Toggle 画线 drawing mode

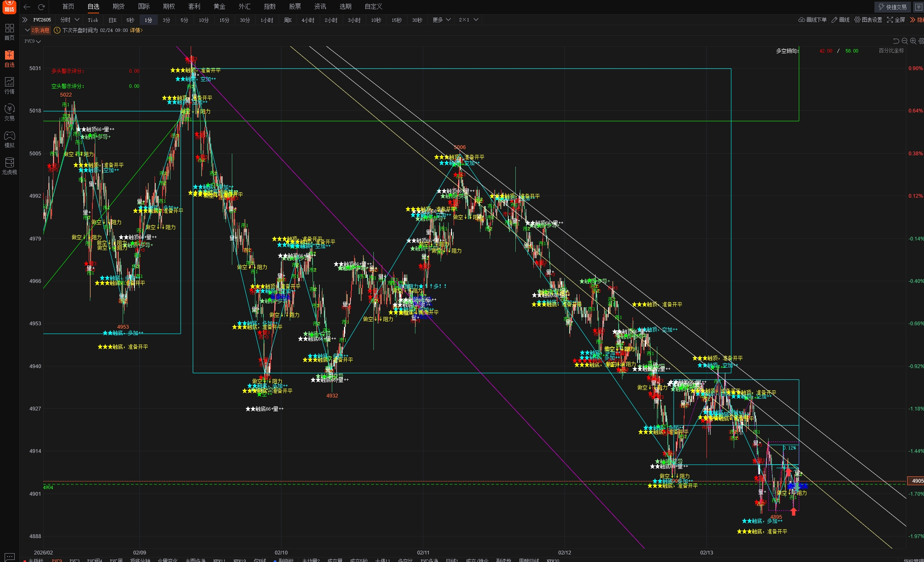840,20
